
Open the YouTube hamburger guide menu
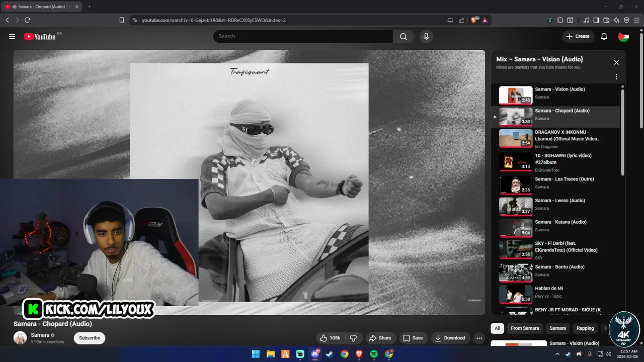(12, 36)
